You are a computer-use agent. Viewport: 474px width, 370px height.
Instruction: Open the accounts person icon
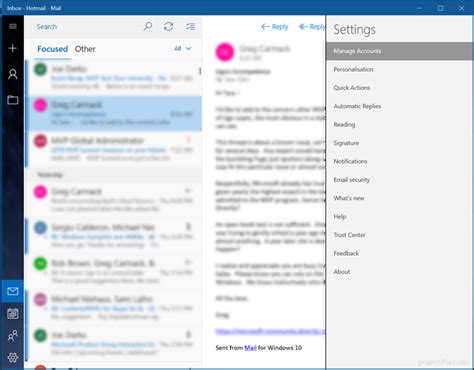point(13,74)
